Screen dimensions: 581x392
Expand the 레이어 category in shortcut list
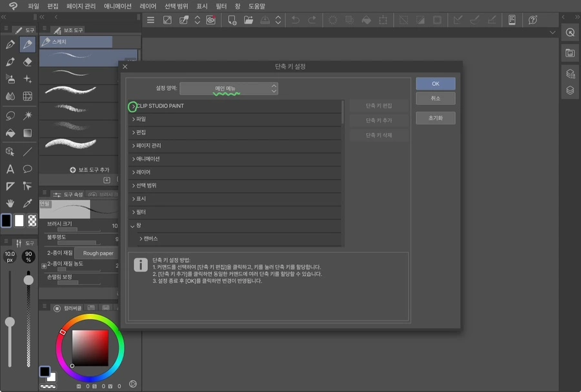point(134,173)
